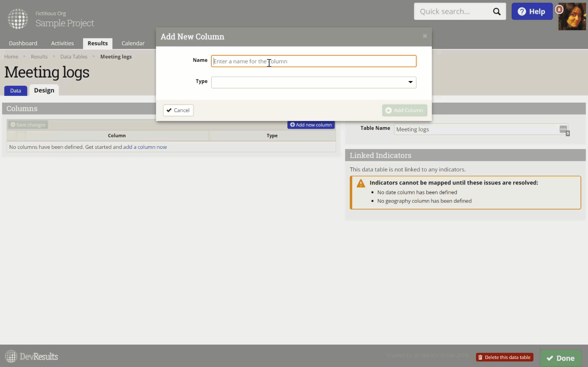
Task: Type in the column Name field
Action: (314, 61)
